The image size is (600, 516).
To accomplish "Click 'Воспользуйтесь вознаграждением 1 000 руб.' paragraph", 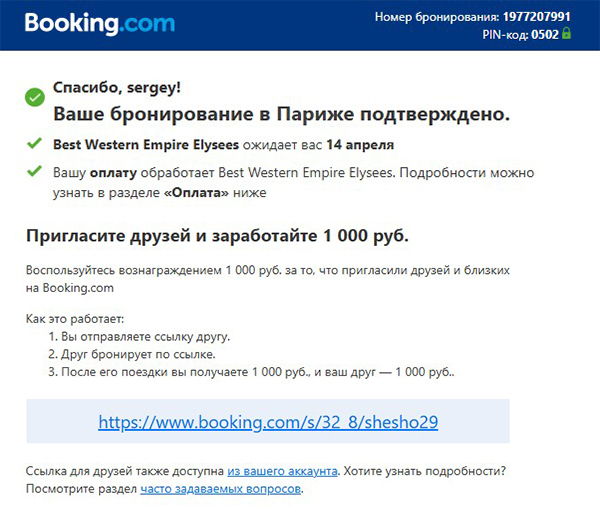I will pyautogui.click(x=268, y=279).
